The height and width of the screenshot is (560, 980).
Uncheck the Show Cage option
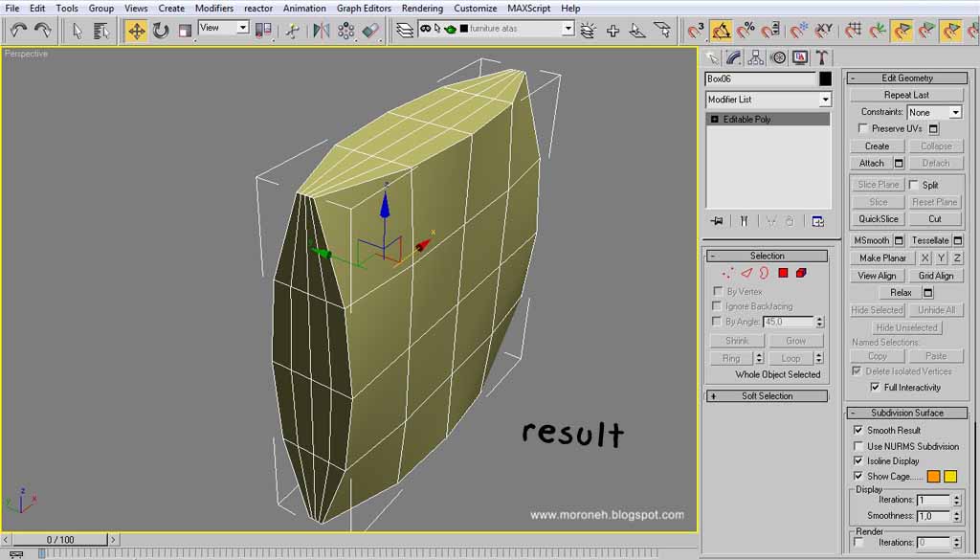coord(858,477)
